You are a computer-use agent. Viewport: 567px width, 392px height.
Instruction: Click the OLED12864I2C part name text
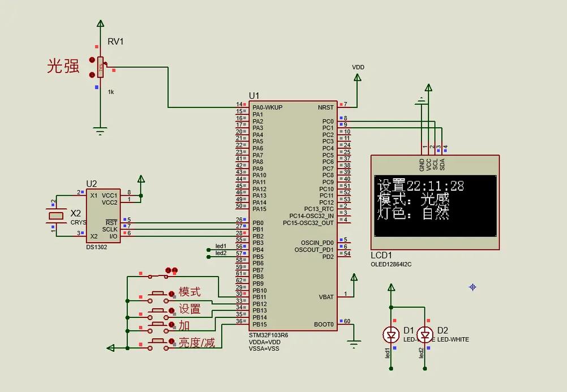click(391, 264)
